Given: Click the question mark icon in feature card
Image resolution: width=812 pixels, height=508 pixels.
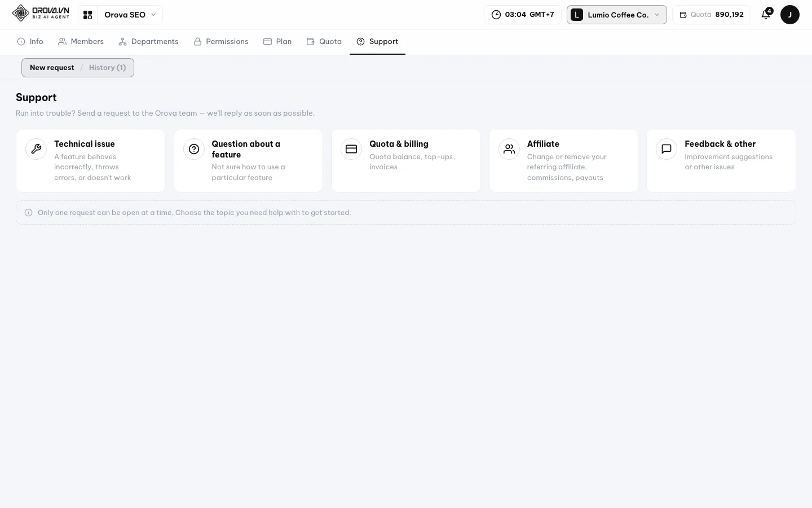Looking at the screenshot, I should click(x=194, y=149).
